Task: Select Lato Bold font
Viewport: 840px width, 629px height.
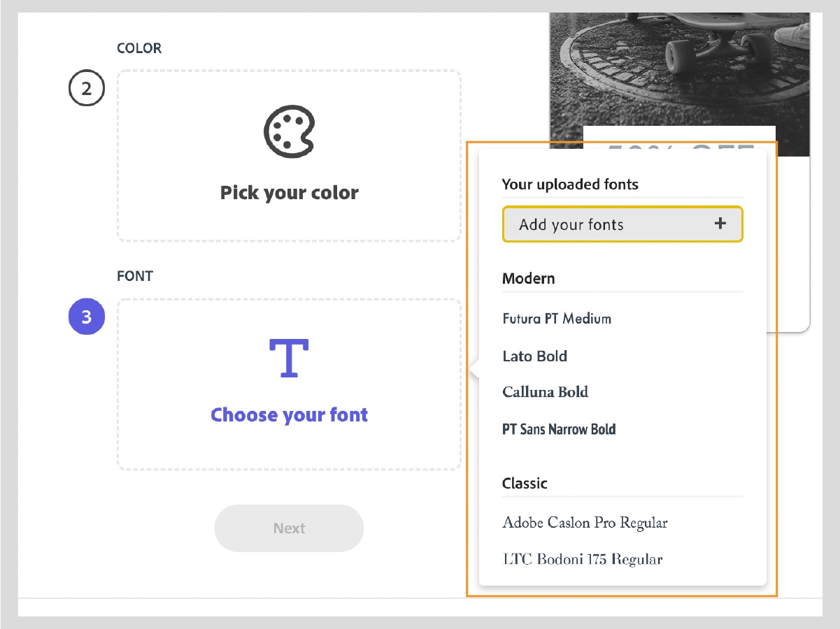Action: coord(535,356)
